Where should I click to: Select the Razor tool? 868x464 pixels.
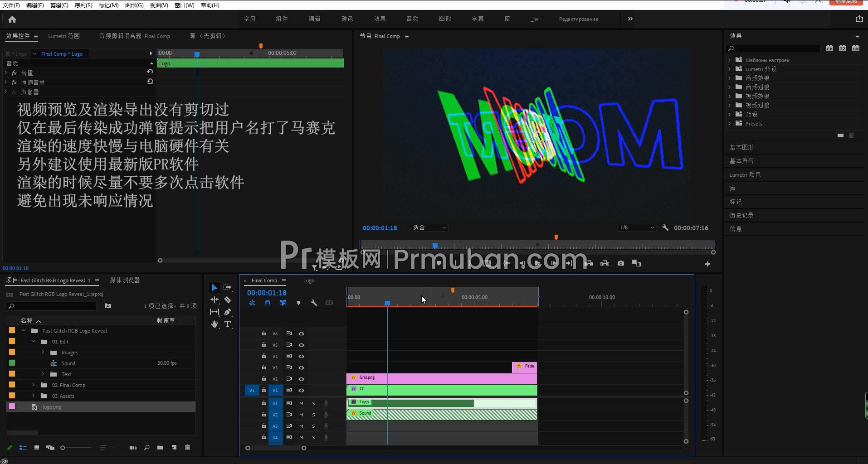point(228,300)
